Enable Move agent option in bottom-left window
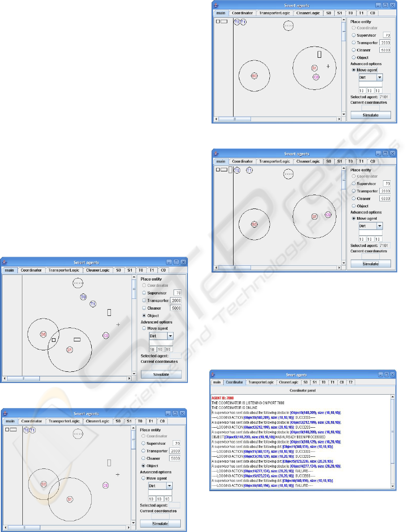 tap(143, 478)
